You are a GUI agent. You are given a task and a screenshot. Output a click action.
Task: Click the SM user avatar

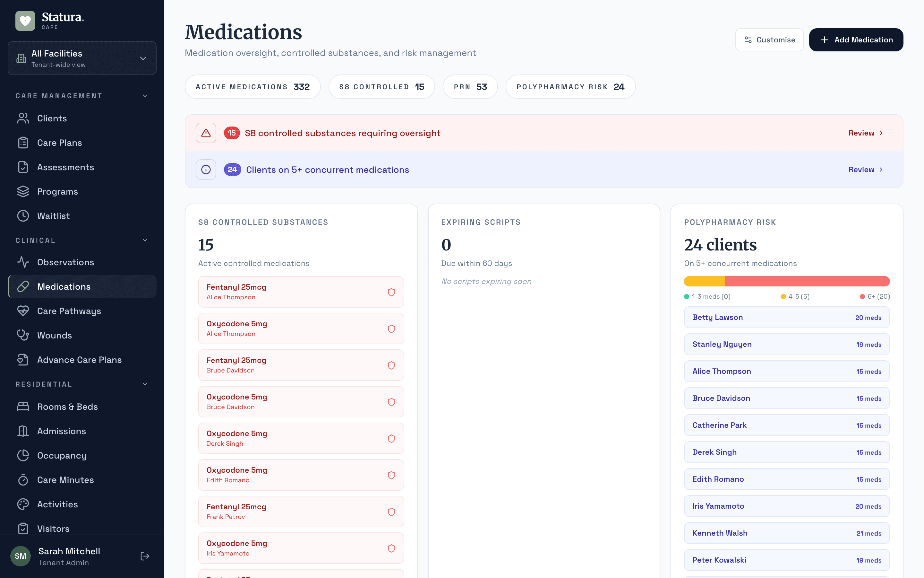click(x=21, y=556)
